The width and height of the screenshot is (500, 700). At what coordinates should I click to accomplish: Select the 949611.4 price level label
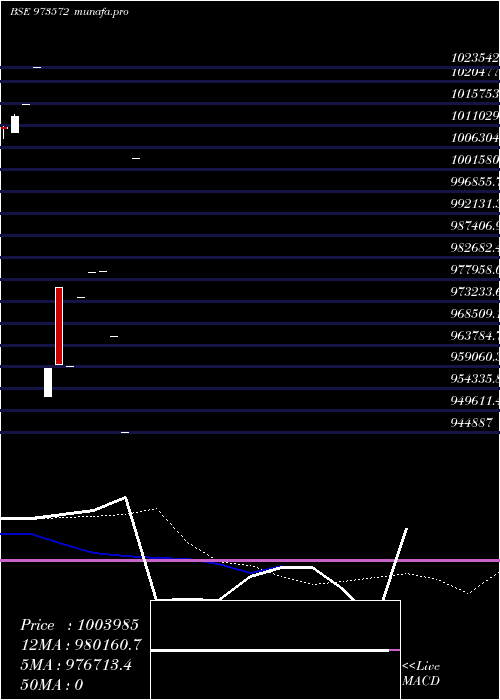click(x=475, y=401)
